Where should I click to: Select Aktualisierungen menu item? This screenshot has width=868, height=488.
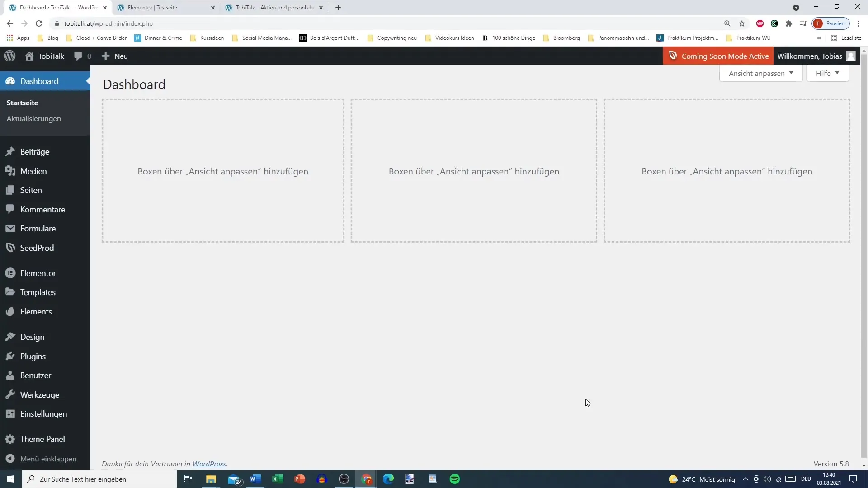[x=33, y=118]
